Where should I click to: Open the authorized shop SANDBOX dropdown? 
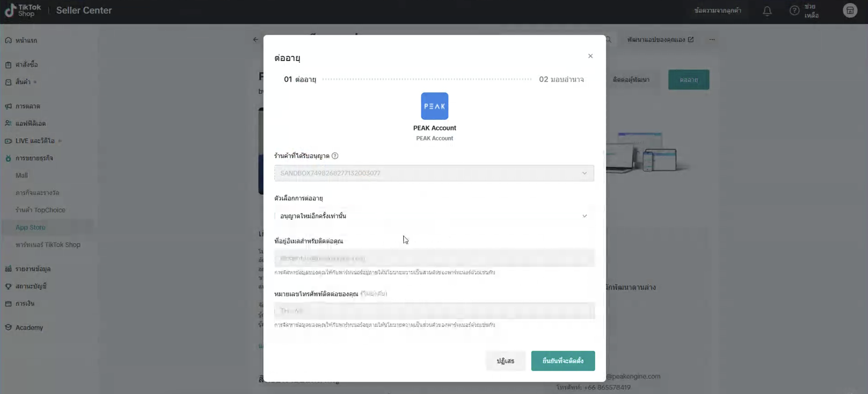point(434,173)
